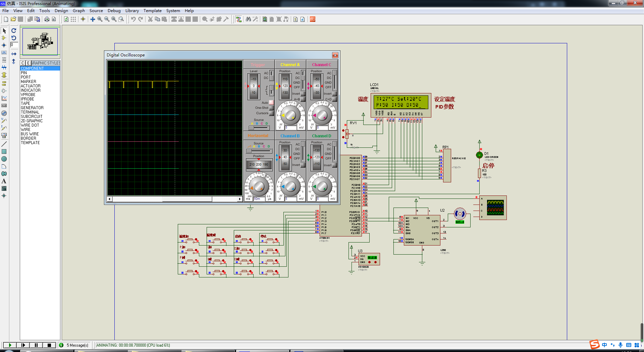Screen dimensions: 644x352
Task: Click oscilloscope horizontal scrollbar right arrow
Action: coord(239,199)
